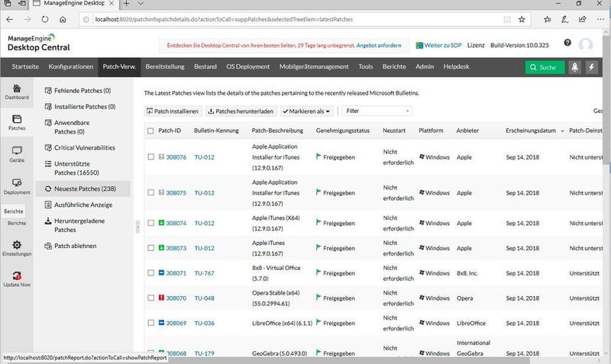Open the Bestand menu tab
The width and height of the screenshot is (611, 364).
205,66
